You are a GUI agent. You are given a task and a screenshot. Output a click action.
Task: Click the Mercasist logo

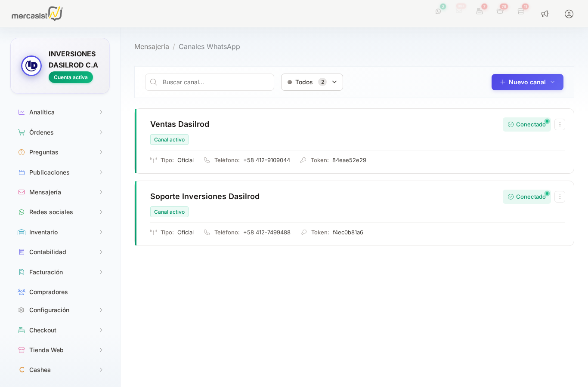[37, 14]
